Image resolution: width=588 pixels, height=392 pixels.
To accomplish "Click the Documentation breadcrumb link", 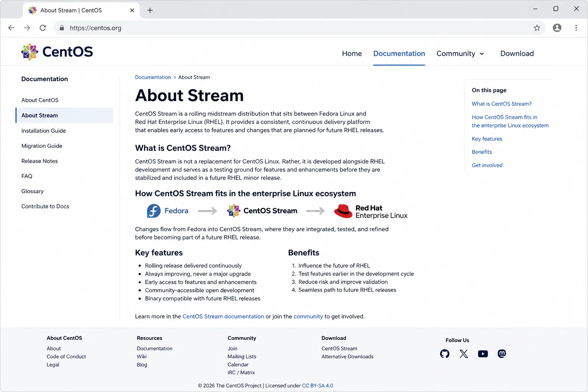I will click(x=153, y=77).
